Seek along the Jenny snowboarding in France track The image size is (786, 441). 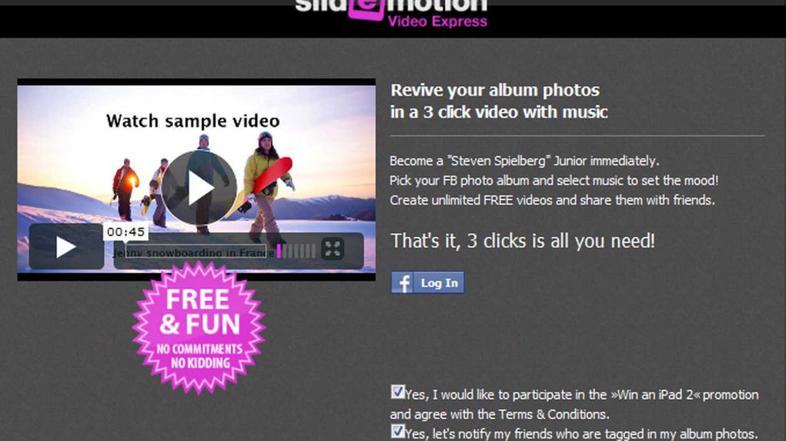193,252
